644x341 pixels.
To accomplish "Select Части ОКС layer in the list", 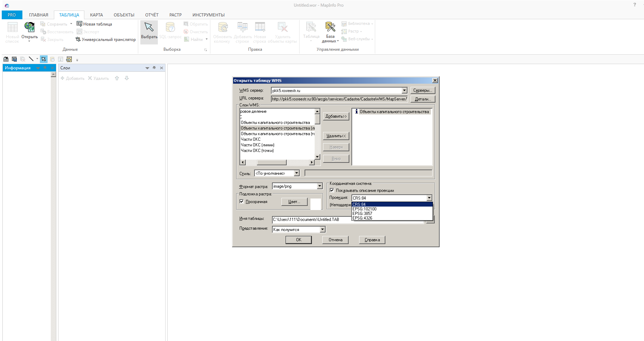I will (x=251, y=139).
